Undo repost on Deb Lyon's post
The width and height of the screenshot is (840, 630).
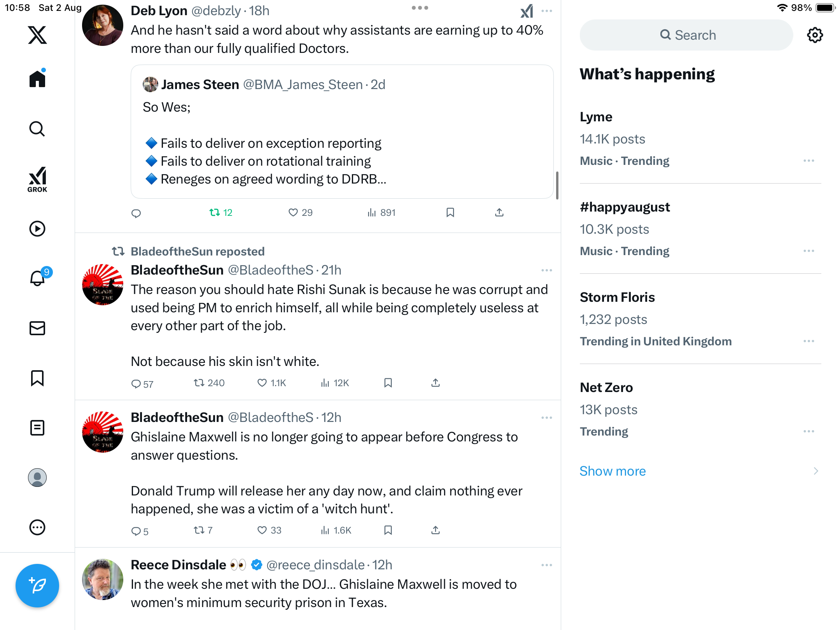click(220, 212)
